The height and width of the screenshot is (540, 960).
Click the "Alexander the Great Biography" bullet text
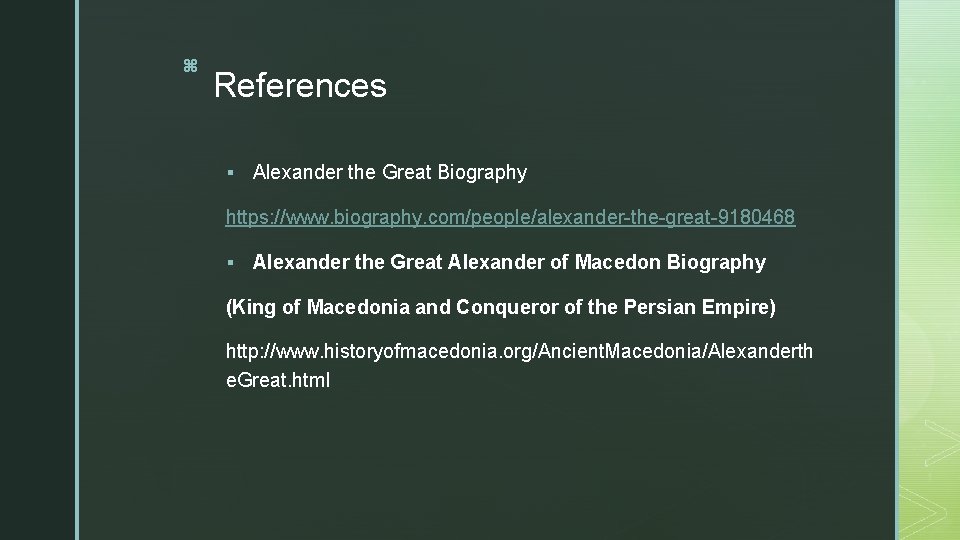click(390, 172)
